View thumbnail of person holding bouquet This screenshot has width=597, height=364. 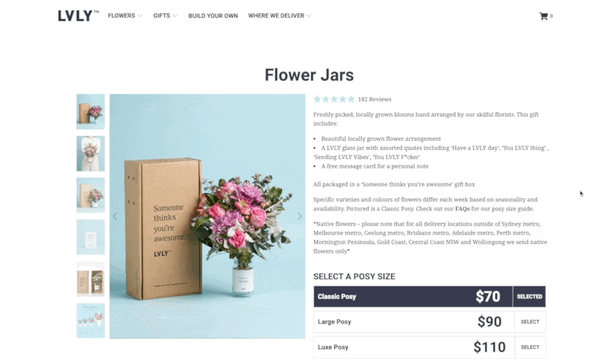pos(90,154)
